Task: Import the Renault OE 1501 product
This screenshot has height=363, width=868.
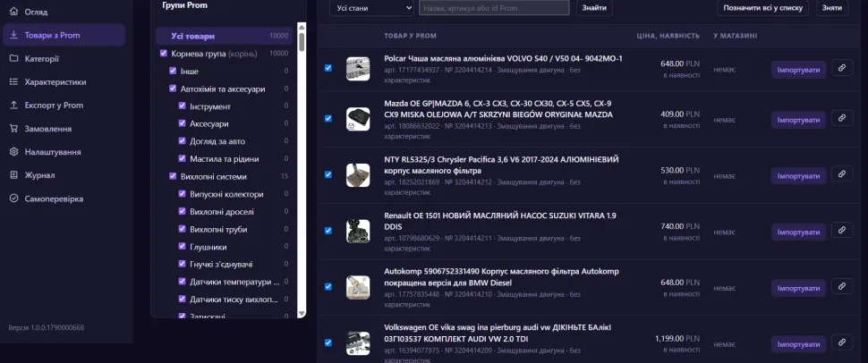Action: [x=798, y=232]
